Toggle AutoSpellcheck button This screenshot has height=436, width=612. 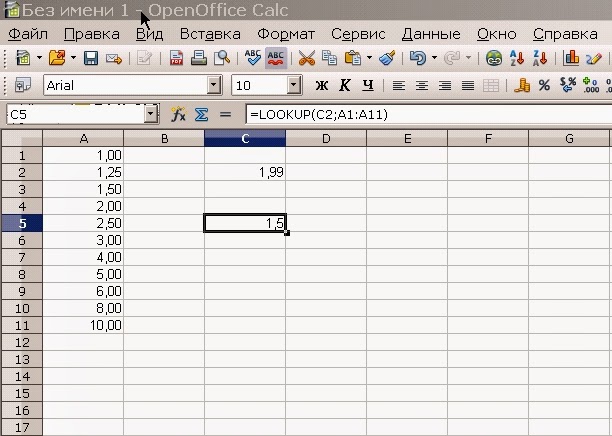(x=276, y=58)
